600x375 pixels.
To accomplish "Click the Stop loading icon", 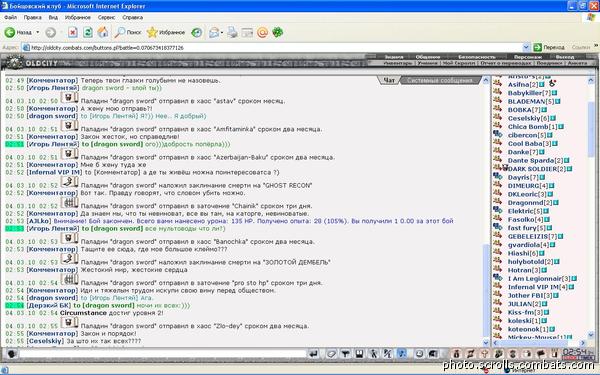I will click(72, 33).
